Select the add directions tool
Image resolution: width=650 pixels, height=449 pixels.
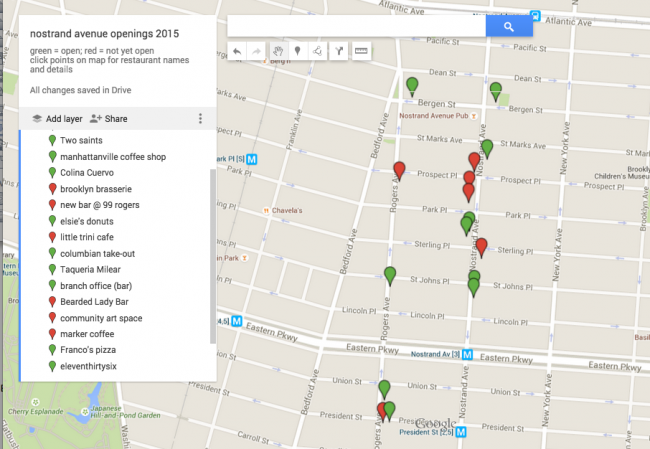tap(339, 51)
